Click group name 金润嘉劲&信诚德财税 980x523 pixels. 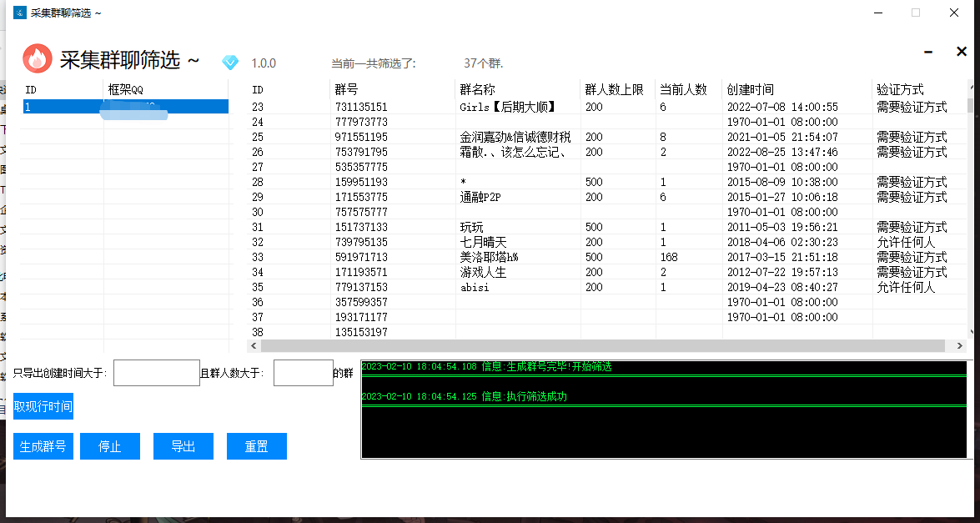515,137
